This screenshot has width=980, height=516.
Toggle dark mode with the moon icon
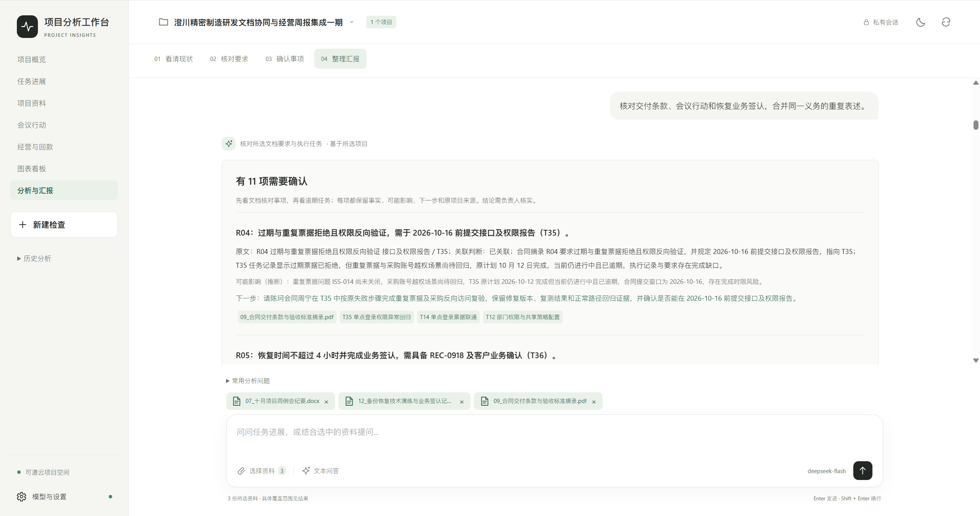click(921, 22)
